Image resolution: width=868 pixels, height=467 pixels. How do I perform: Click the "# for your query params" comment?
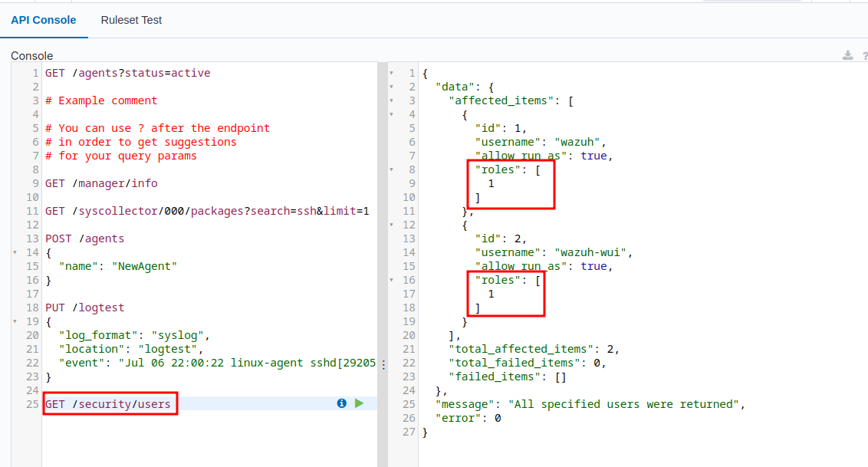pos(121,156)
